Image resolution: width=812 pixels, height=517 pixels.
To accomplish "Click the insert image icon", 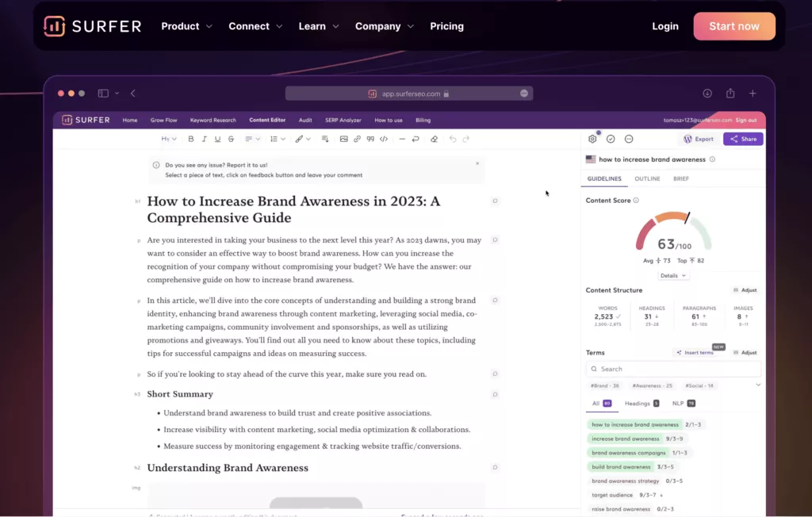I will 343,139.
